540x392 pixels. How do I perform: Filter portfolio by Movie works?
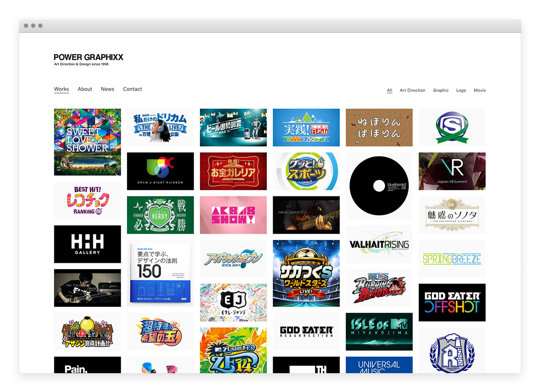[x=479, y=90]
